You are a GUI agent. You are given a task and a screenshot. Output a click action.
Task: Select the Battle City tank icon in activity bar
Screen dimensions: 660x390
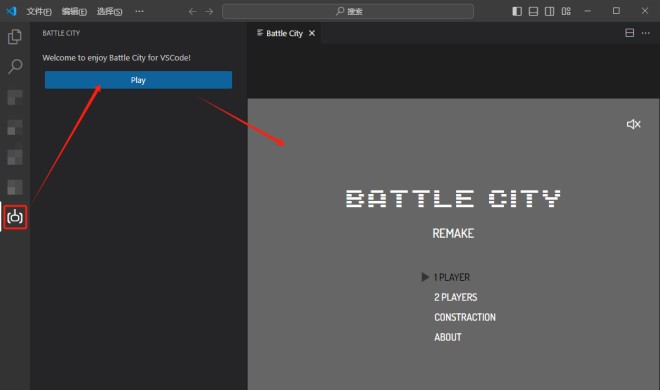[x=15, y=217]
